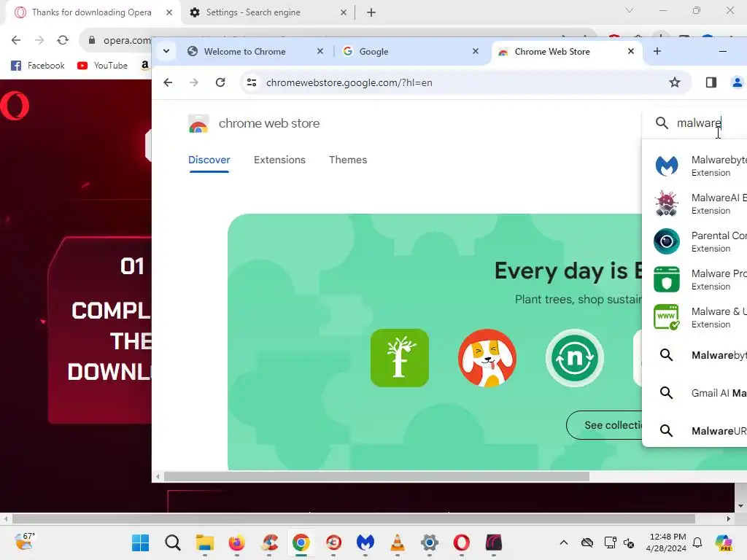This screenshot has height=560, width=747.
Task: Select the MalwareAI extension suggestion icon
Action: pos(667,204)
